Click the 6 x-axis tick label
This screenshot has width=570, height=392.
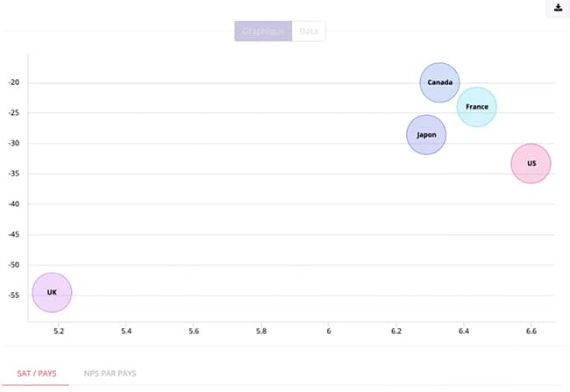click(x=329, y=331)
